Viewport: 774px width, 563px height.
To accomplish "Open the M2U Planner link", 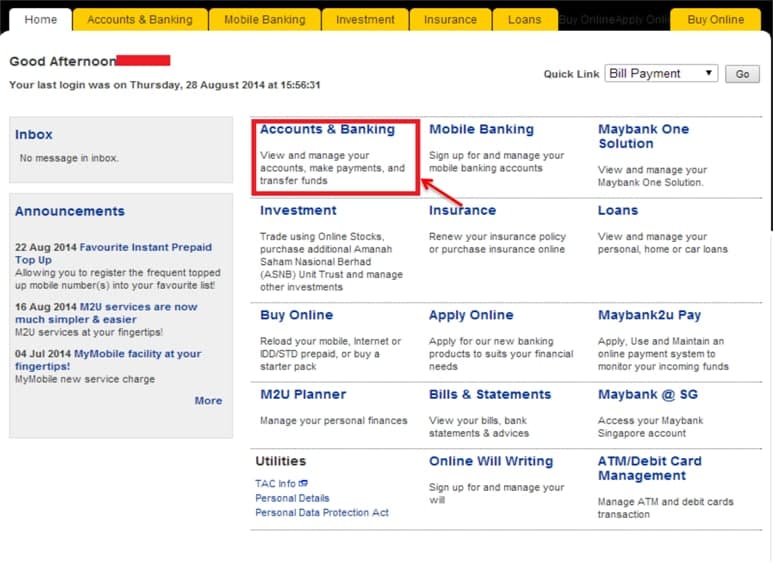I will point(303,395).
